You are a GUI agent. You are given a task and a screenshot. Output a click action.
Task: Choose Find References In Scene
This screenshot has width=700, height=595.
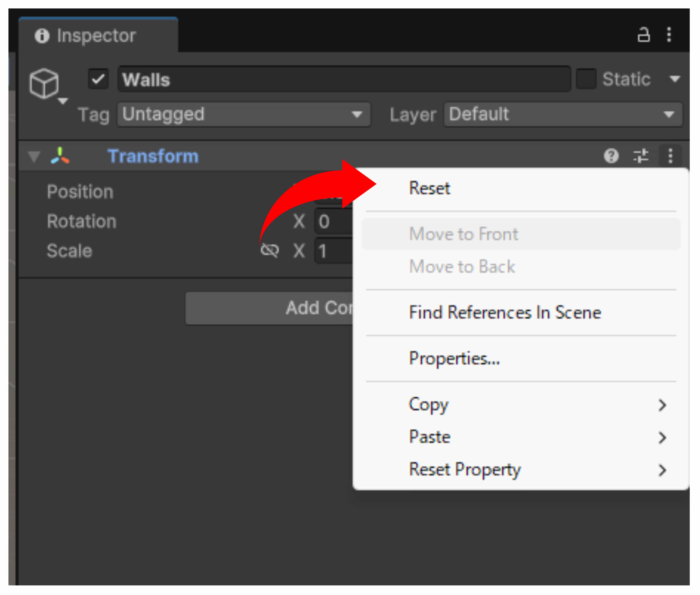click(x=504, y=312)
